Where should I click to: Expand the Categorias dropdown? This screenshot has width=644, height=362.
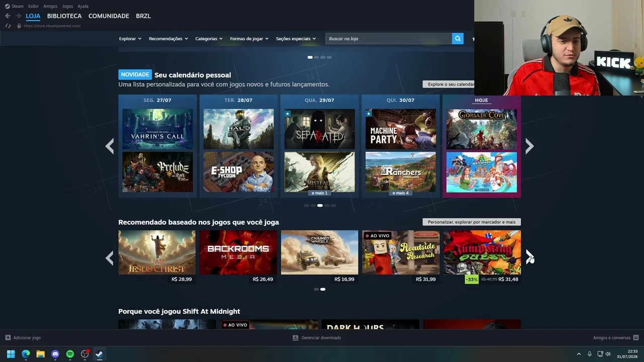coord(209,39)
